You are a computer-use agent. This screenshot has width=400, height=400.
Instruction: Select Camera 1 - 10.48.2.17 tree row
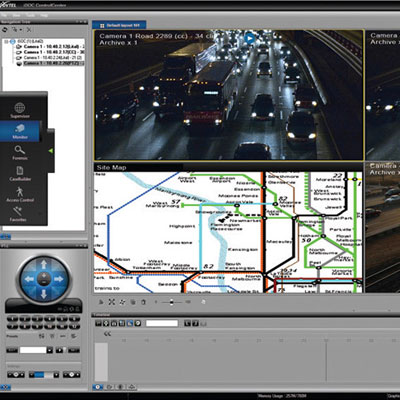pyautogui.click(x=50, y=52)
